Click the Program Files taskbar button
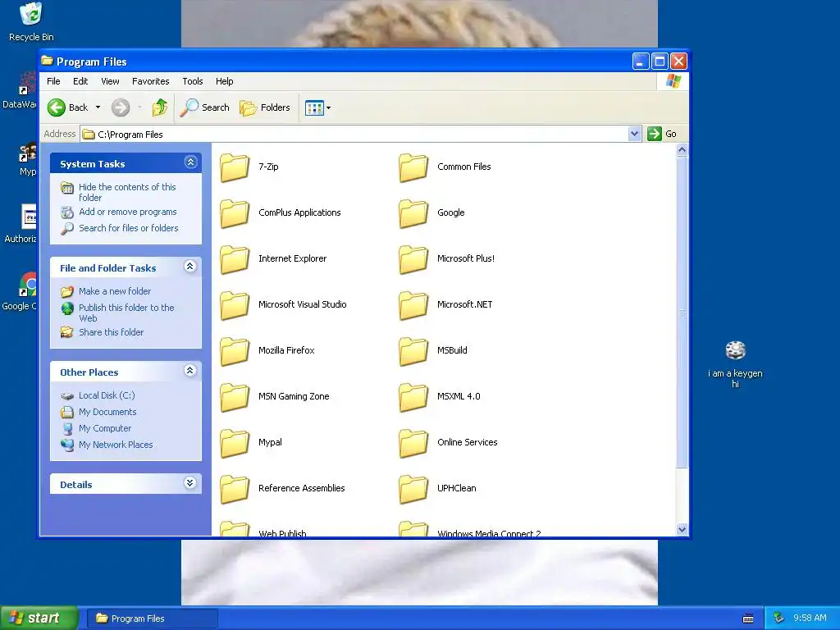840x630 pixels. point(153,619)
